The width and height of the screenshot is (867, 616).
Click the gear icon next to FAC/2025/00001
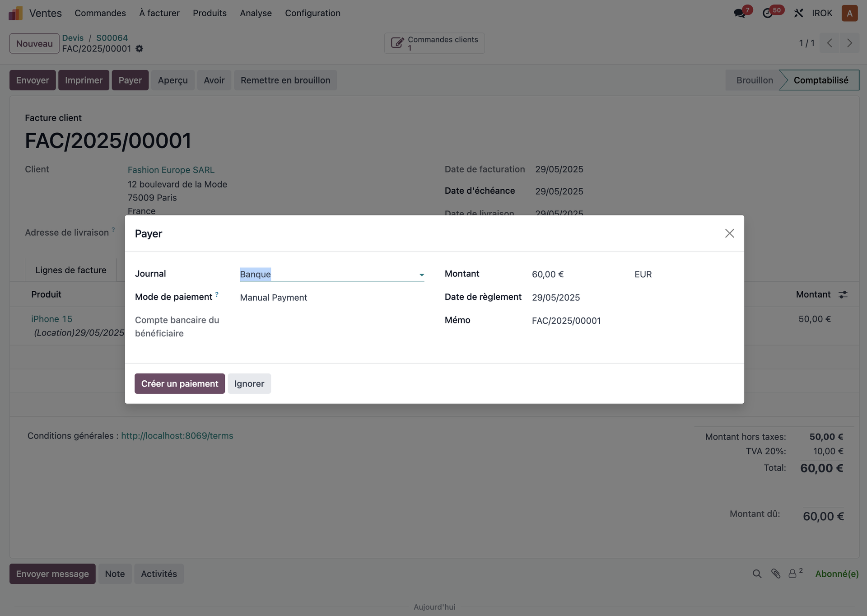click(x=139, y=48)
